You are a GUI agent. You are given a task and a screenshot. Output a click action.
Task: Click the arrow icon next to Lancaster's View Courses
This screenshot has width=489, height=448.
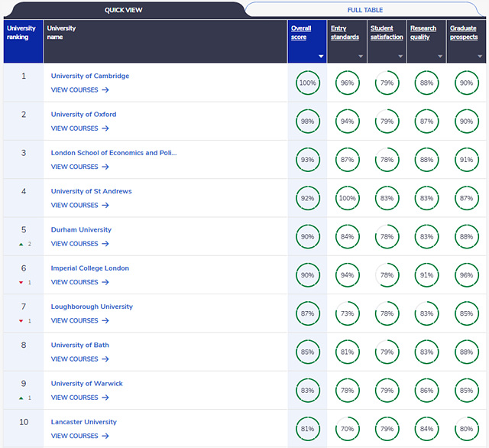tap(105, 436)
